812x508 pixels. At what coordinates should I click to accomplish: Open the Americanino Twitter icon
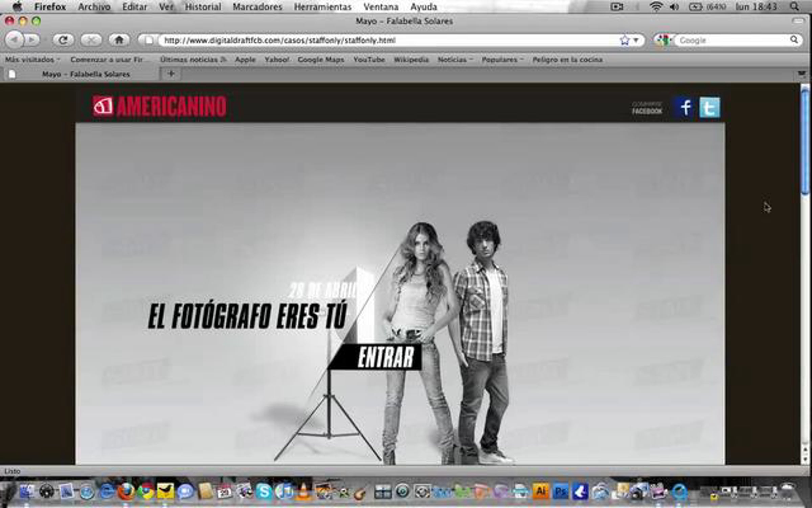(709, 108)
